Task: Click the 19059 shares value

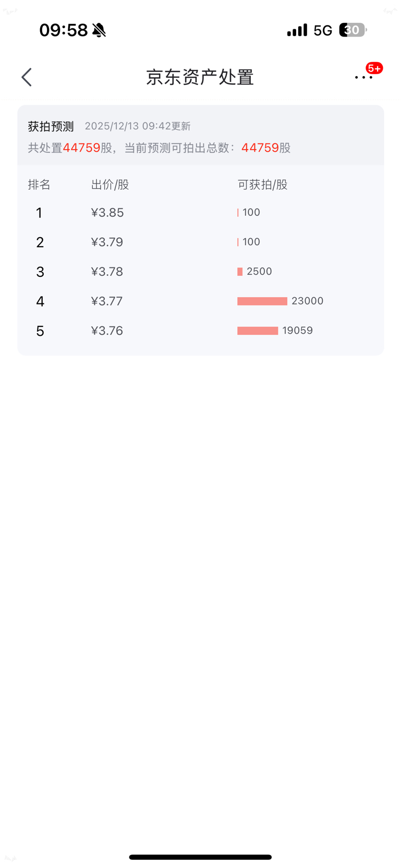Action: [297, 331]
